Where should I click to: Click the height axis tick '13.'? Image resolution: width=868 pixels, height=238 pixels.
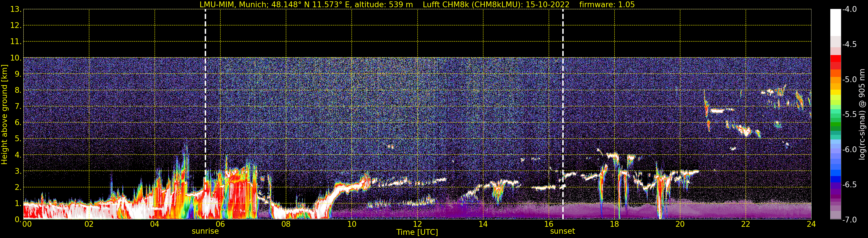[x=16, y=9]
